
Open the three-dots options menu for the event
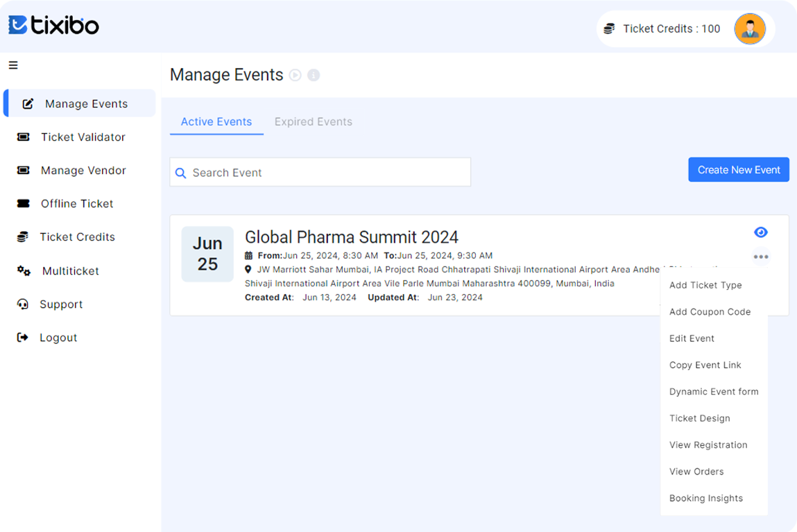[x=760, y=257]
